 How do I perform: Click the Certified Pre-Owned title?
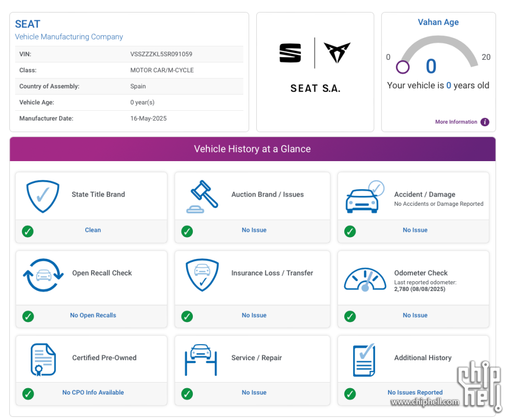click(104, 358)
